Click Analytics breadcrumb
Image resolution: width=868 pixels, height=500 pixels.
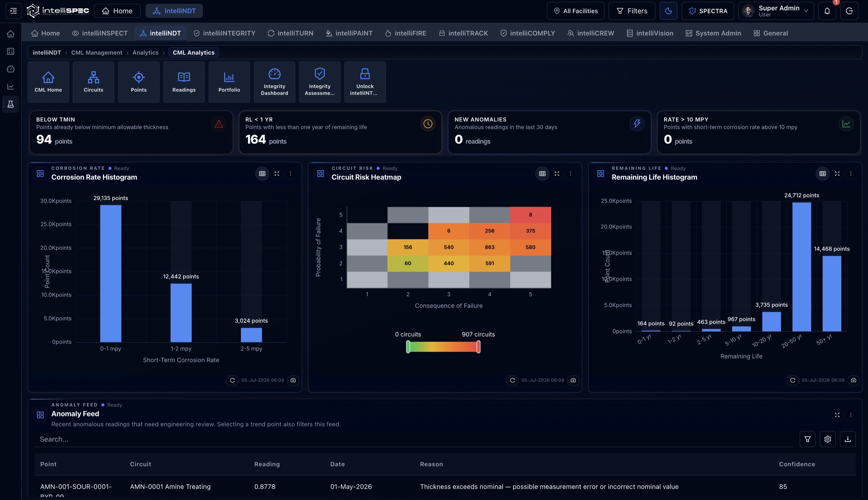point(145,53)
